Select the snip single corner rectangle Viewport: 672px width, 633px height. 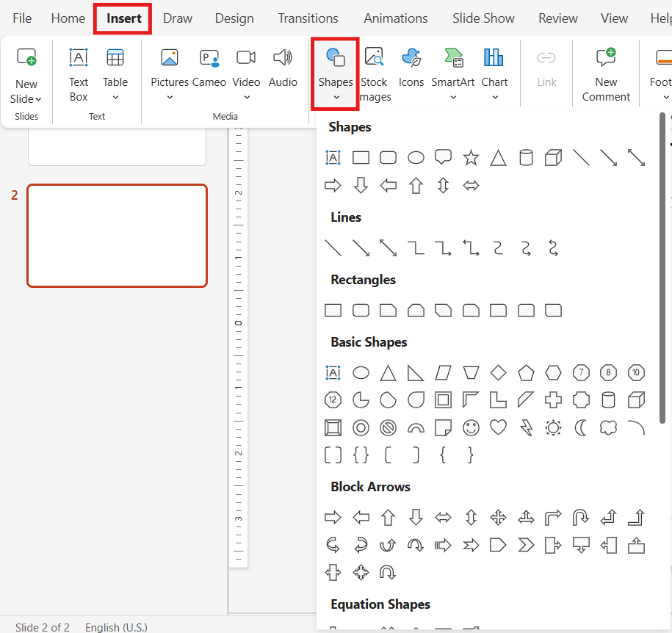pyautogui.click(x=388, y=310)
